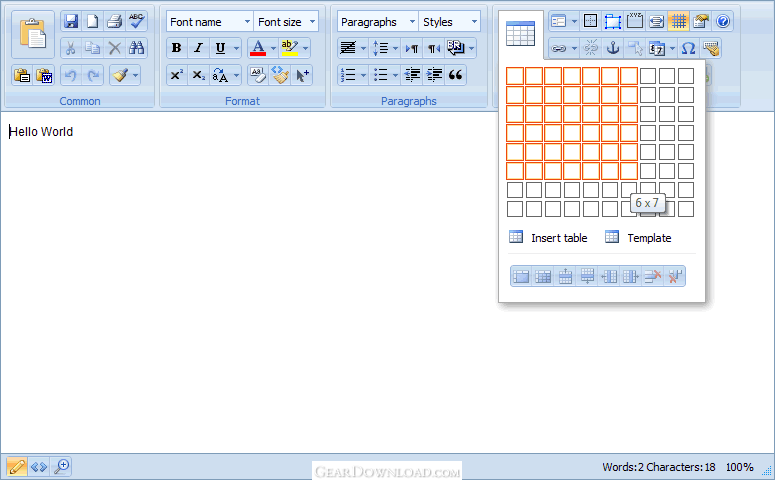Click the red font color swatch button
Image resolution: width=775 pixels, height=480 pixels.
coord(257,48)
